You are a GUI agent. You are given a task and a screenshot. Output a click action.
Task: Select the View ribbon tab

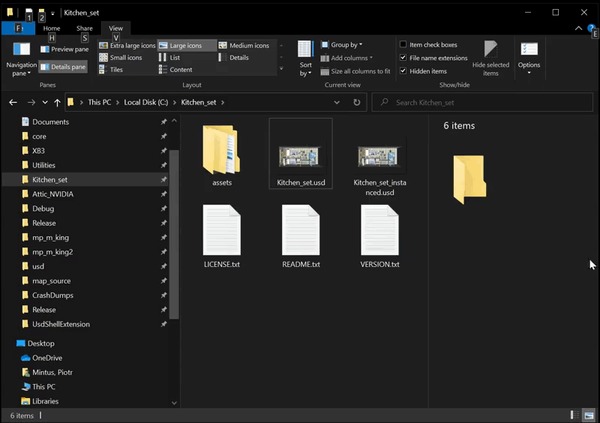click(116, 28)
